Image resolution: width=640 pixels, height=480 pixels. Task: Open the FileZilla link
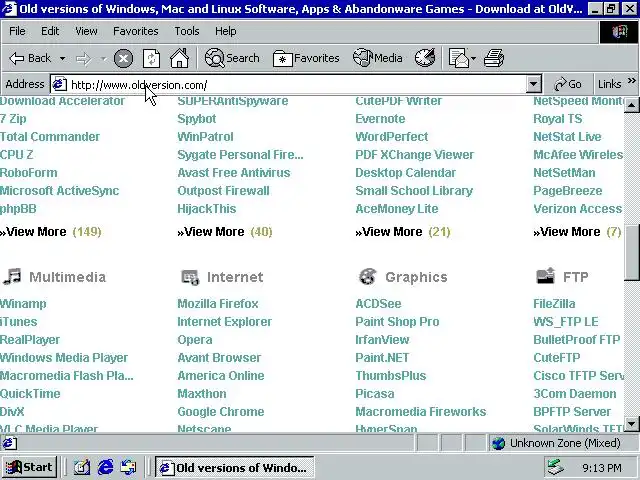tap(554, 304)
